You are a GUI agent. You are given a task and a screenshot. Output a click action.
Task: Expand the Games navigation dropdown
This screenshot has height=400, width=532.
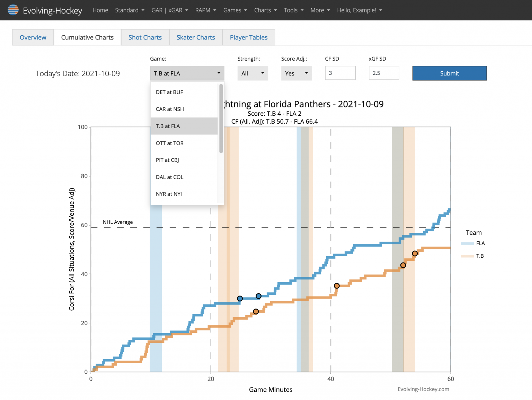[235, 10]
